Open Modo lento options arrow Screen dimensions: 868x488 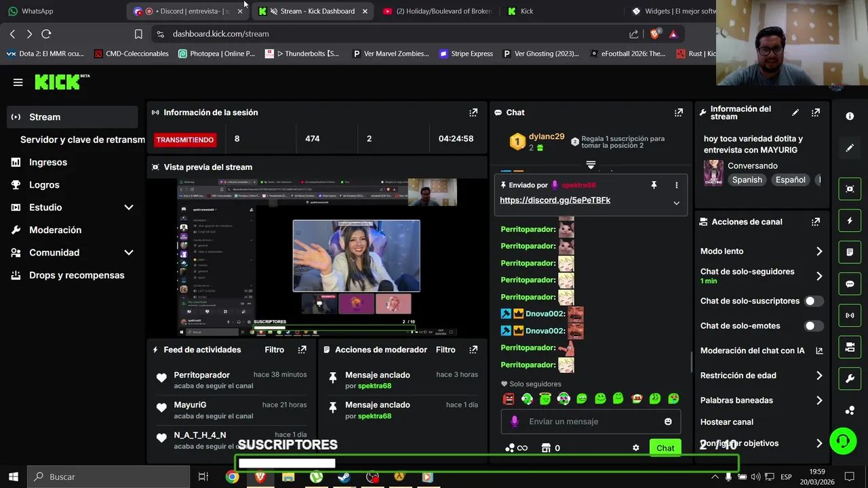(x=819, y=251)
